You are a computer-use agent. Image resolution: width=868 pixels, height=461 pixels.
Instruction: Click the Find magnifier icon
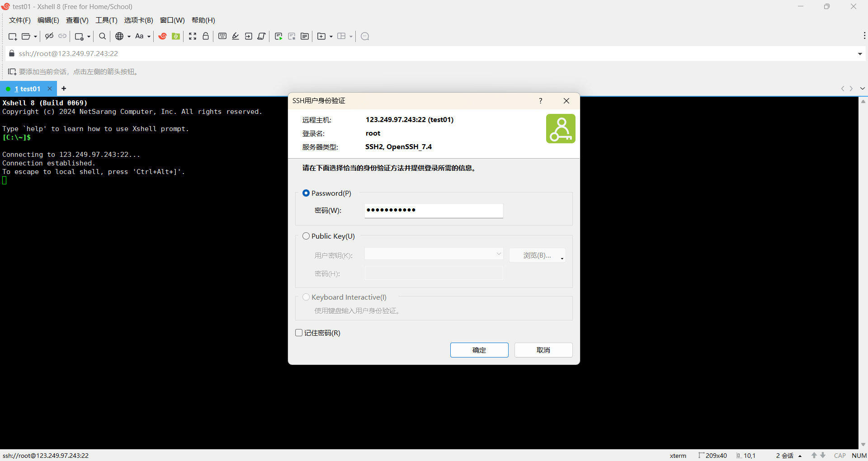[103, 36]
